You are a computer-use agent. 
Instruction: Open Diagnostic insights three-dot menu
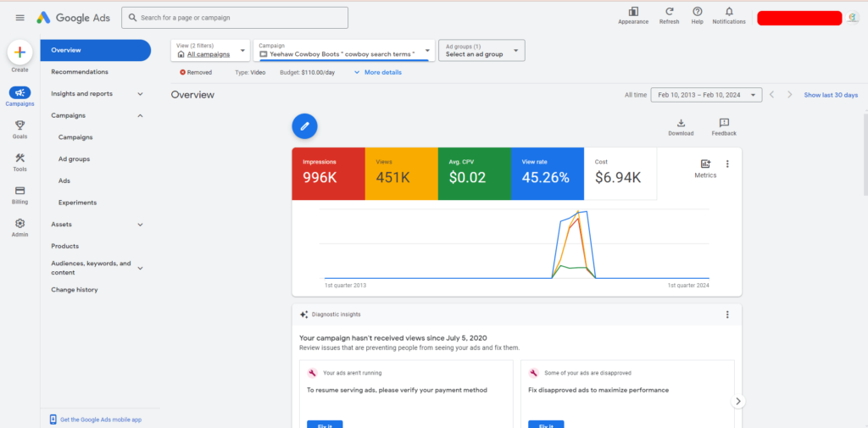click(727, 314)
